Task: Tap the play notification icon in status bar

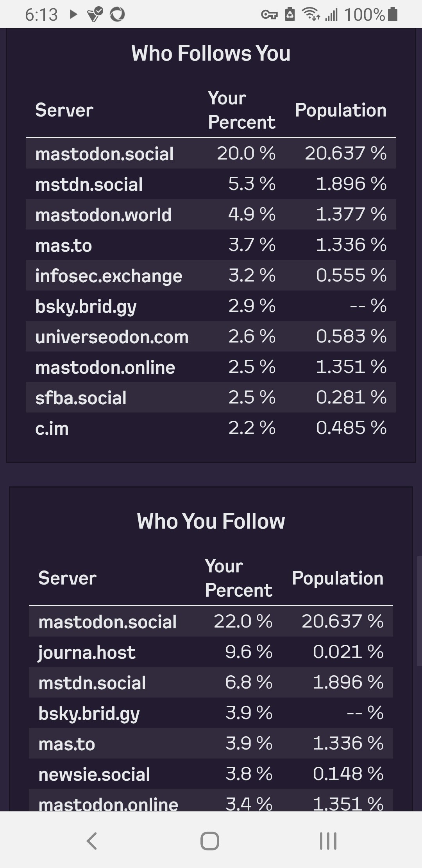Action: (x=73, y=15)
